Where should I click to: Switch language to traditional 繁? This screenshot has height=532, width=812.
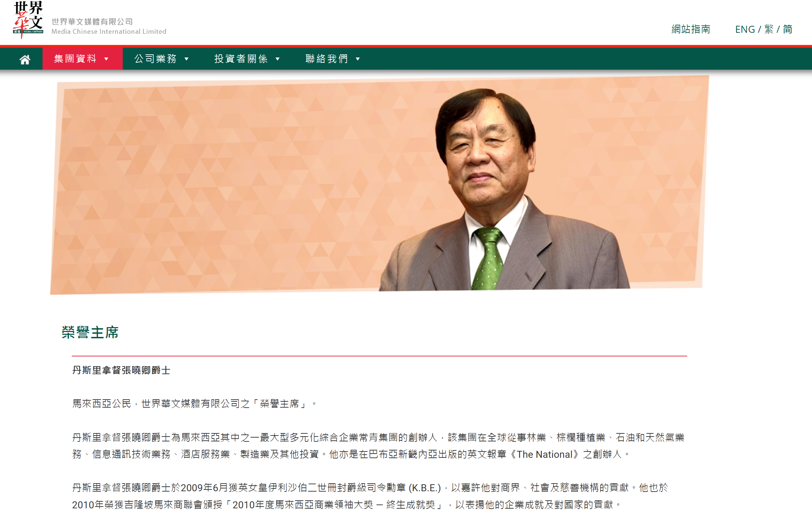click(769, 29)
